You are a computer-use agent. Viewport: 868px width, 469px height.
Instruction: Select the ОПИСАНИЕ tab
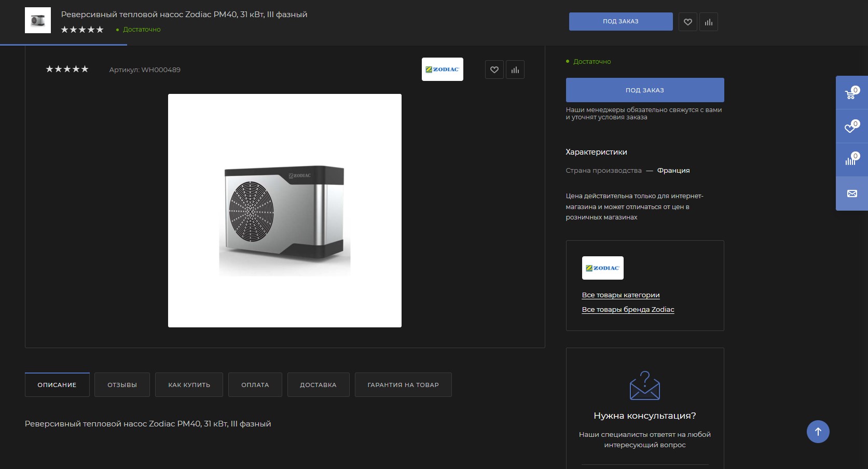point(57,385)
